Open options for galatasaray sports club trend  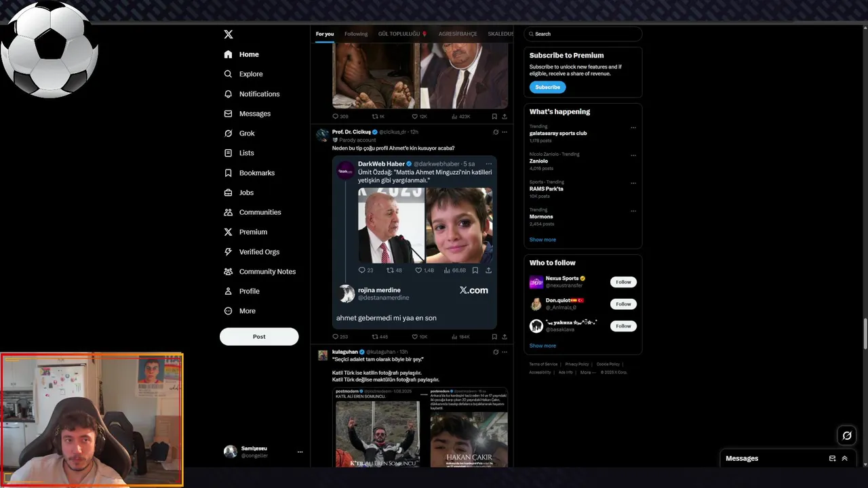(x=633, y=127)
